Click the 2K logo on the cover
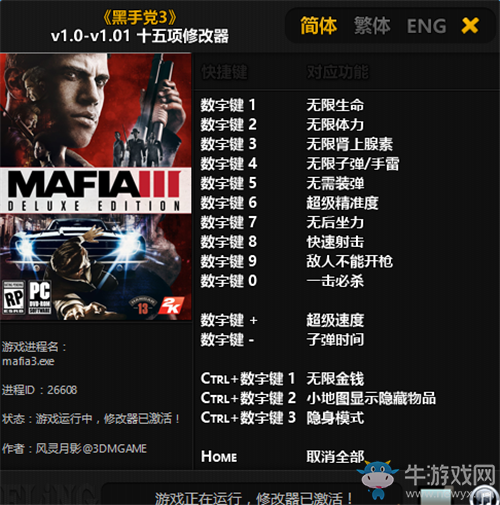 (171, 305)
